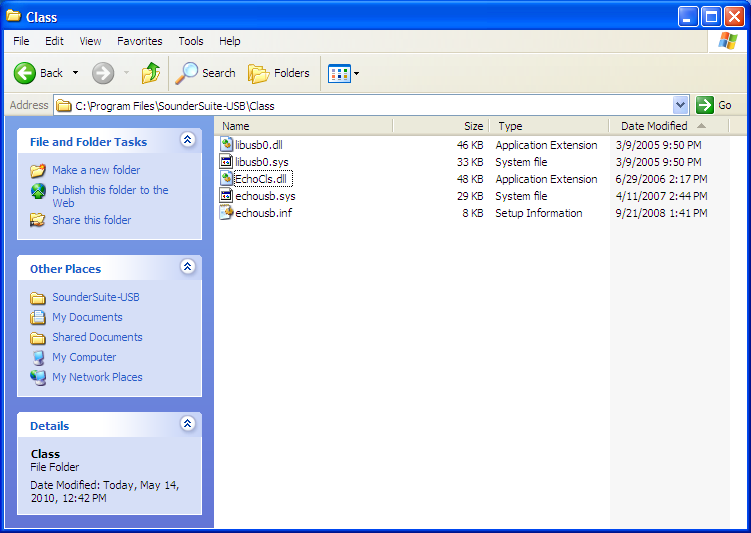The width and height of the screenshot is (751, 533).
Task: Open the Favorites menu
Action: (x=139, y=41)
